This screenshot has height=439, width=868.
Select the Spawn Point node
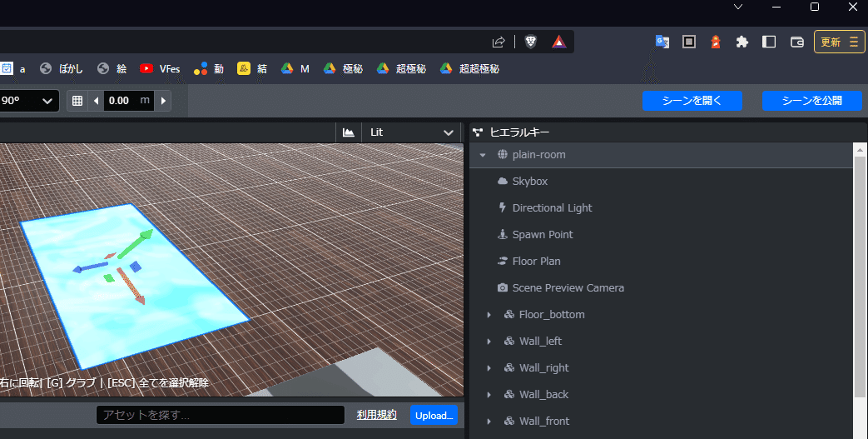pos(661,234)
